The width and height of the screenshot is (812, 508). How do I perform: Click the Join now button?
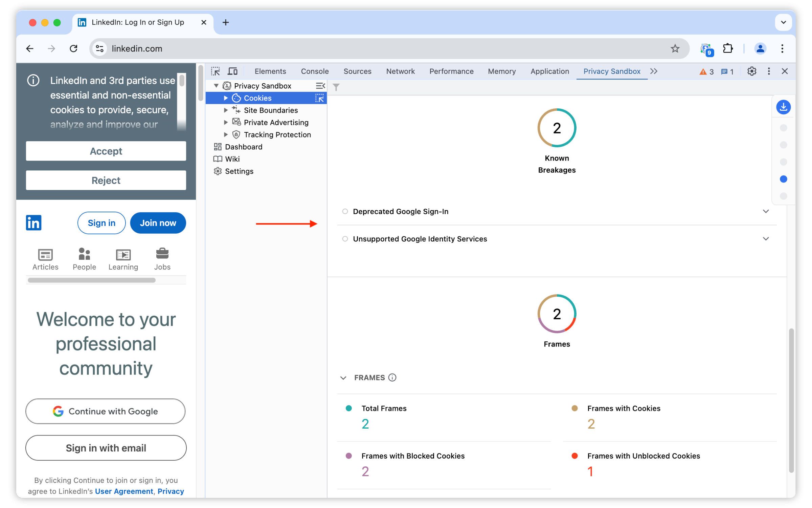pos(158,223)
